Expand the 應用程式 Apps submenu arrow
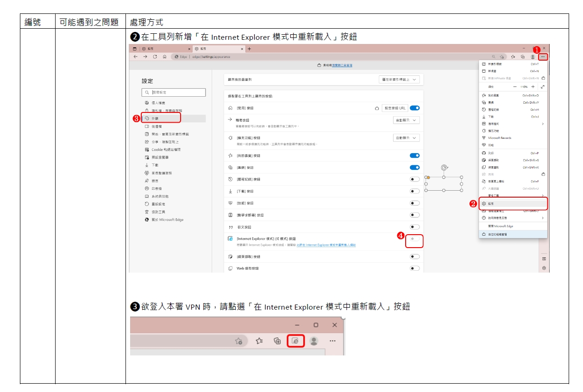The image size is (583, 392). point(543,124)
